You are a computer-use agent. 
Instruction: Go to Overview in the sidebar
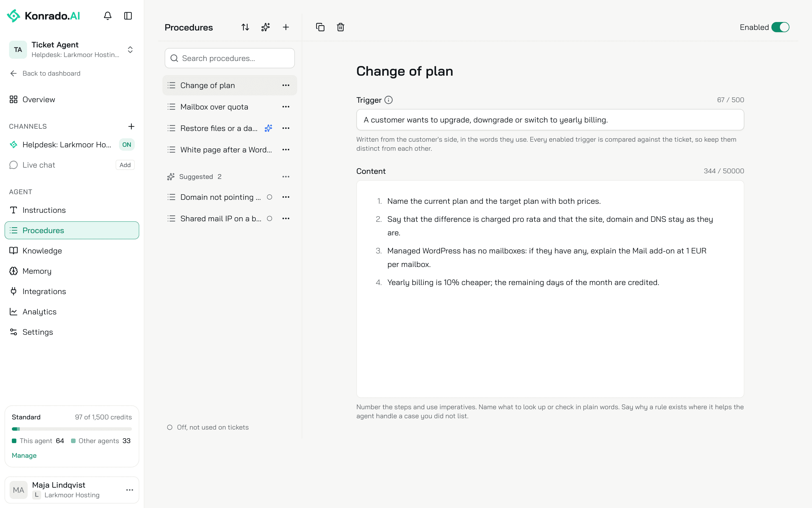[x=72, y=99]
